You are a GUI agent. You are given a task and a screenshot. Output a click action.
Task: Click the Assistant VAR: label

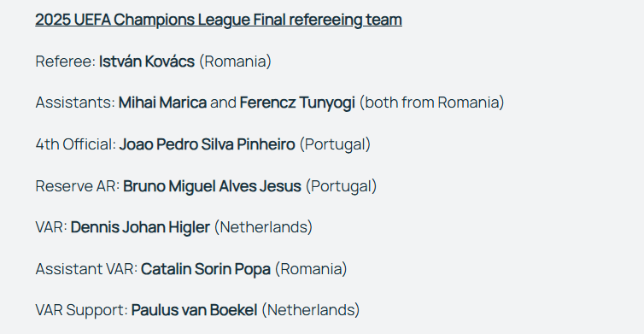tap(86, 269)
